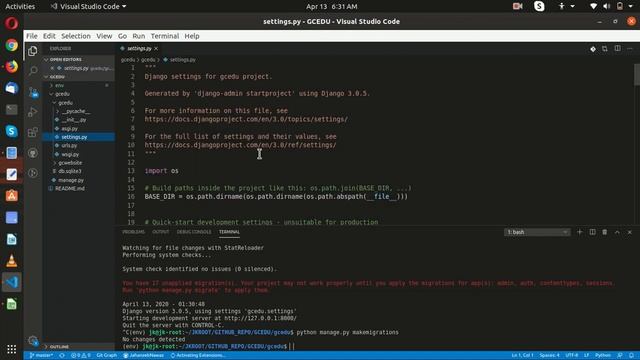This screenshot has height=360, width=640.
Task: Launch Firefox from the dock
Action: tap(11, 66)
